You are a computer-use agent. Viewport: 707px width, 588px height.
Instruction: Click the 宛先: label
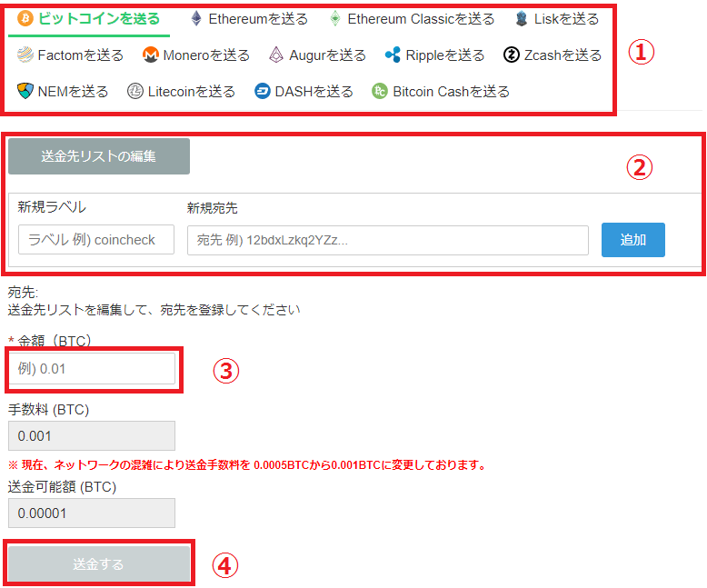[23, 293]
